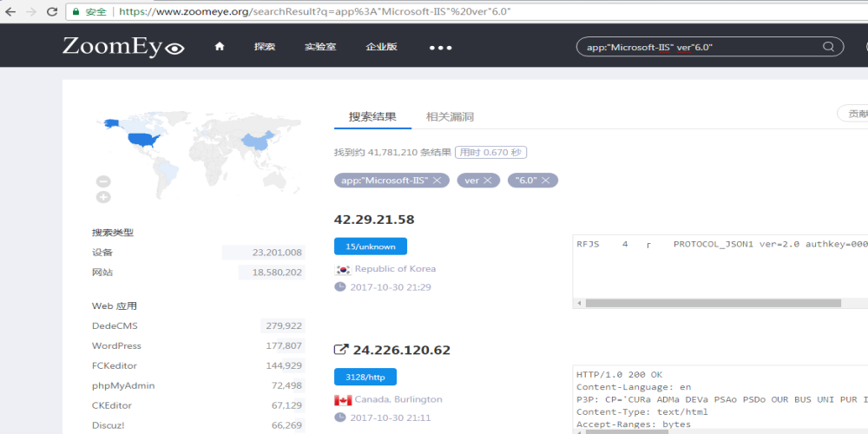Click the clock icon beside 2017-10-30 21:11

pyautogui.click(x=340, y=418)
